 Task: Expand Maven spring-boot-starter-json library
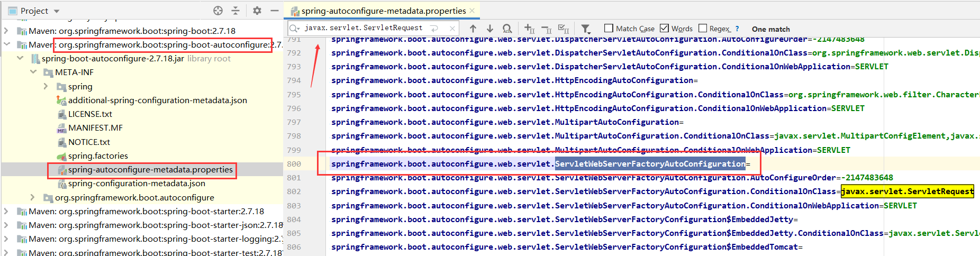click(x=6, y=225)
